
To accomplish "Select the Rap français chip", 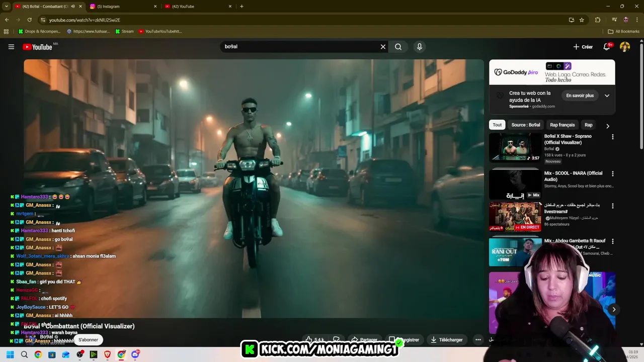I will click(x=562, y=125).
